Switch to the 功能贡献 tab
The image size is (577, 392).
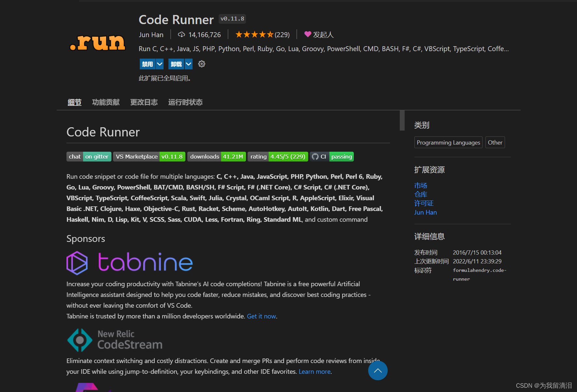(x=106, y=102)
